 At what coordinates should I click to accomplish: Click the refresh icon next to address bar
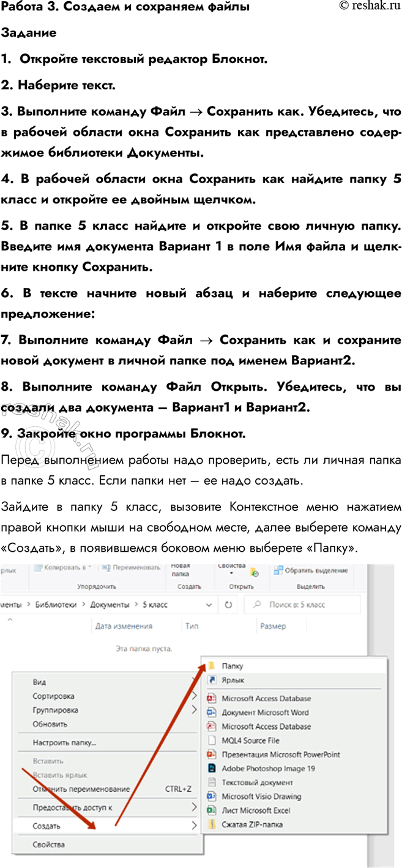click(228, 605)
